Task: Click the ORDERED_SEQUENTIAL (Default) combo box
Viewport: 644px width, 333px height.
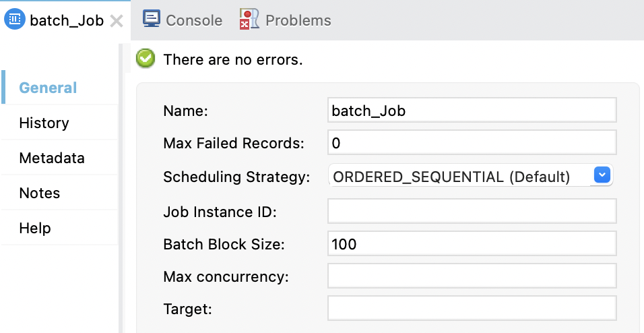Action: click(x=458, y=177)
